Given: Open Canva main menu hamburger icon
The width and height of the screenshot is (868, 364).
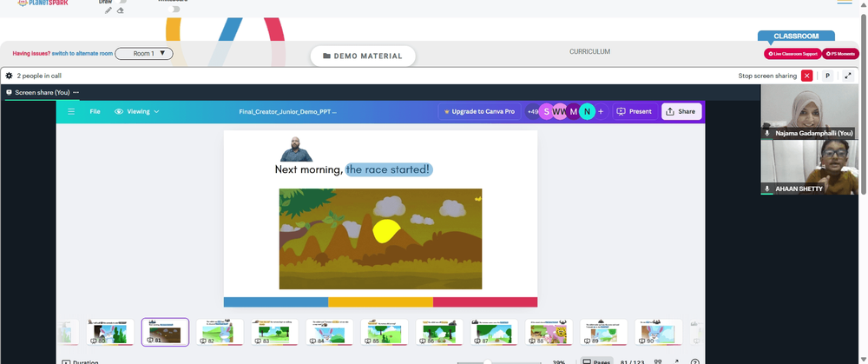Looking at the screenshot, I should [71, 111].
